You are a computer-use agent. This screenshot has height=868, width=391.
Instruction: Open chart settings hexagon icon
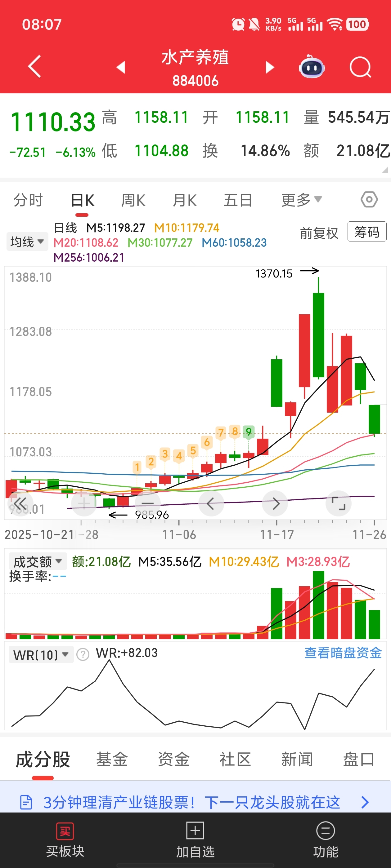click(369, 199)
